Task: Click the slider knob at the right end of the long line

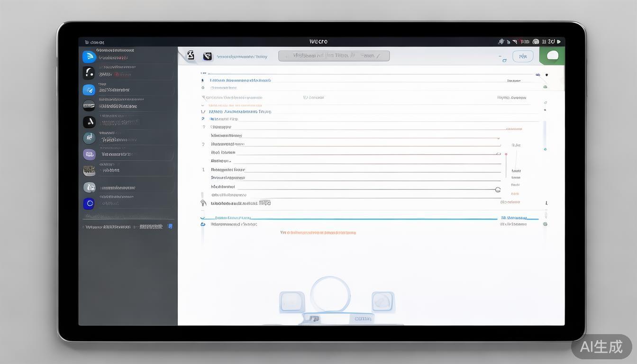Action: point(498,190)
